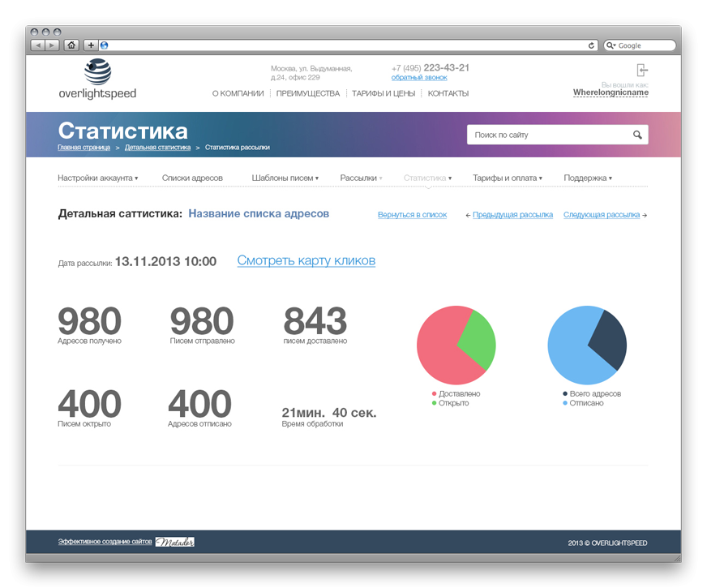The width and height of the screenshot is (707, 588).
Task: Go to 'Главная страница' breadcrumb
Action: [84, 148]
